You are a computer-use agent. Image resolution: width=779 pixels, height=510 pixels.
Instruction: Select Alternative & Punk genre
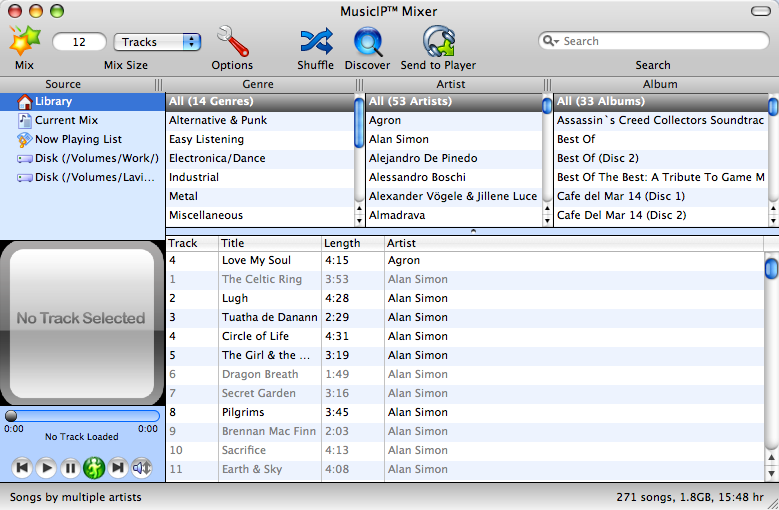coord(260,120)
